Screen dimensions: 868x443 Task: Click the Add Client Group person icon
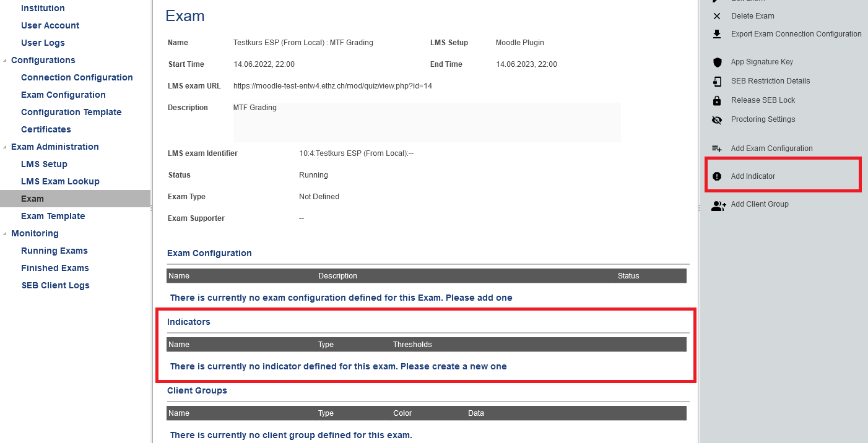(x=718, y=205)
